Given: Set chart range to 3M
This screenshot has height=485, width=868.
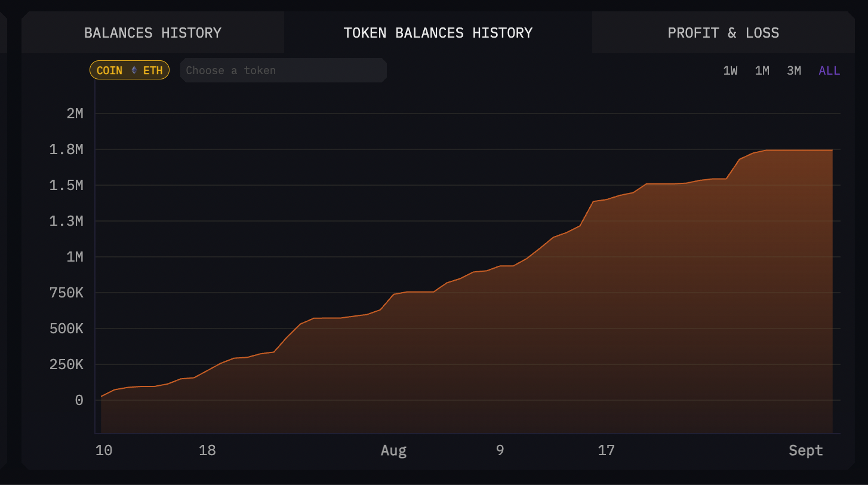Looking at the screenshot, I should pos(793,70).
